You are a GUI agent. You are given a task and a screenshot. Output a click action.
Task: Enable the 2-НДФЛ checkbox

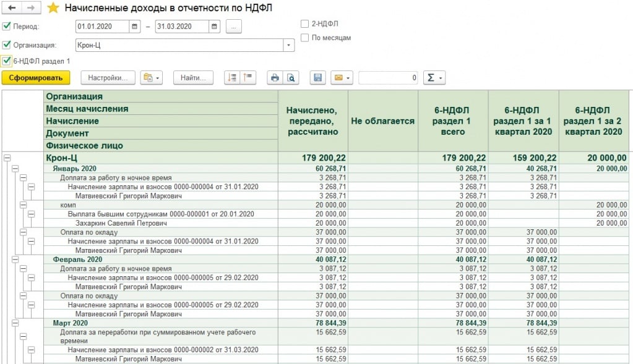pos(304,24)
